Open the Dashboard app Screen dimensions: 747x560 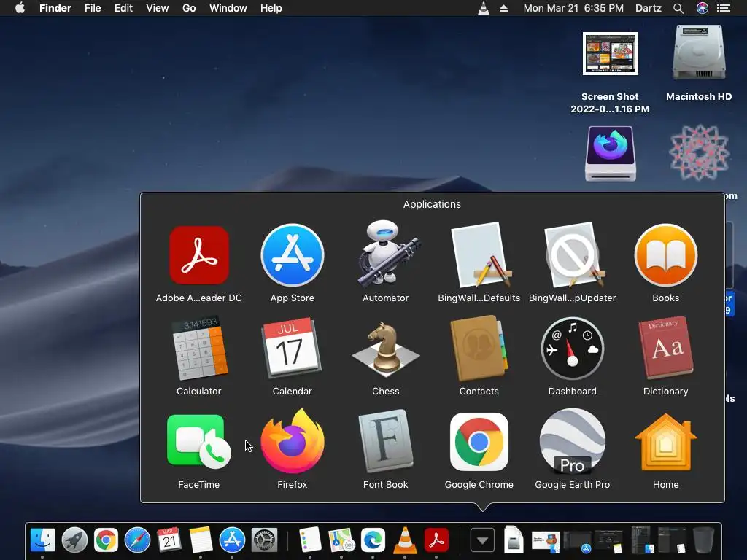[x=573, y=349]
